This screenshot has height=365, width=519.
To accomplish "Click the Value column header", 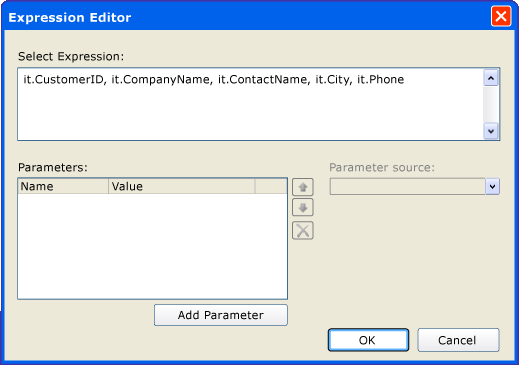I will click(x=182, y=186).
